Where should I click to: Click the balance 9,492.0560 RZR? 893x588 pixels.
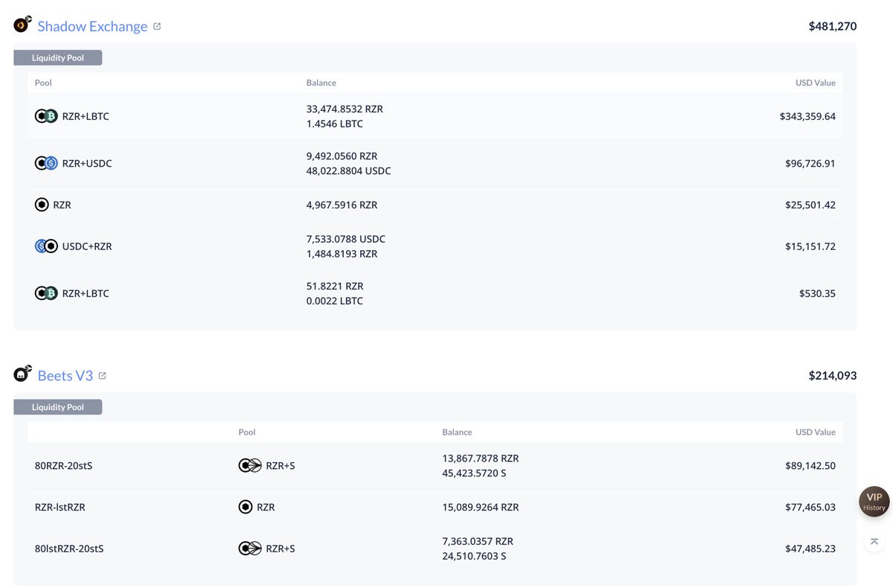click(x=342, y=156)
